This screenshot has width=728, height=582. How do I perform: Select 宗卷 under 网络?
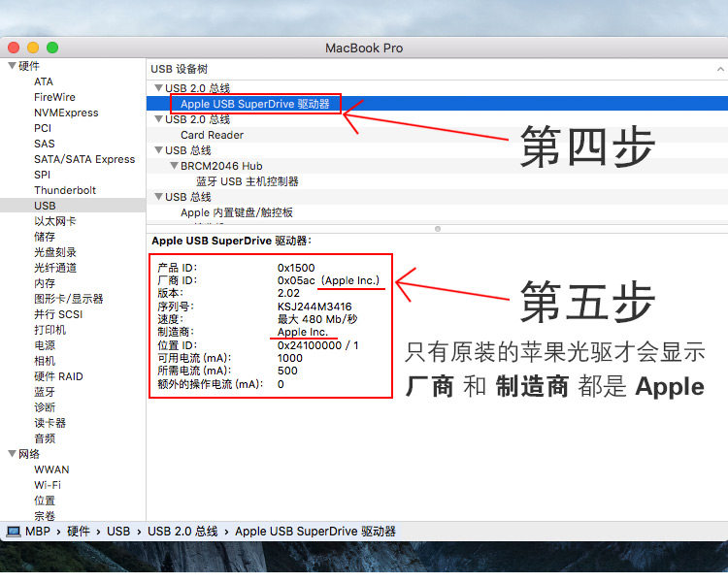(x=45, y=516)
